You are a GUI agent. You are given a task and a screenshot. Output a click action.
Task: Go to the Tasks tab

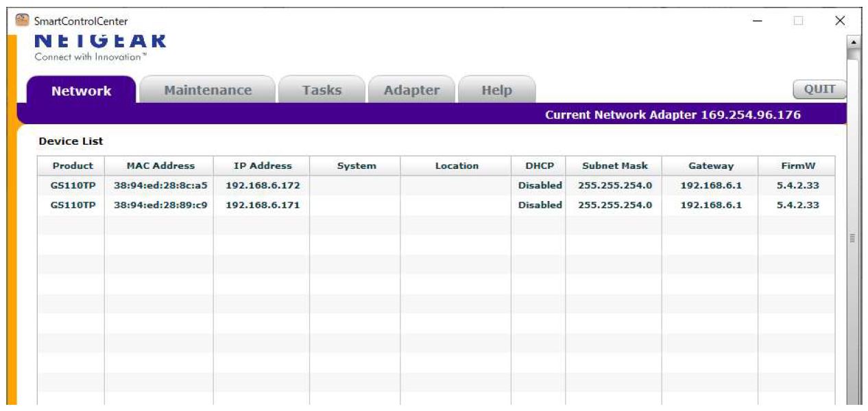(322, 91)
